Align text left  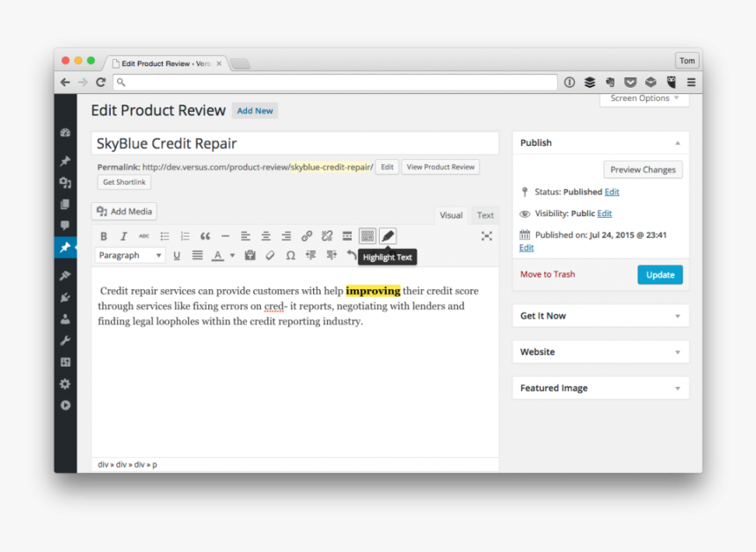[245, 236]
